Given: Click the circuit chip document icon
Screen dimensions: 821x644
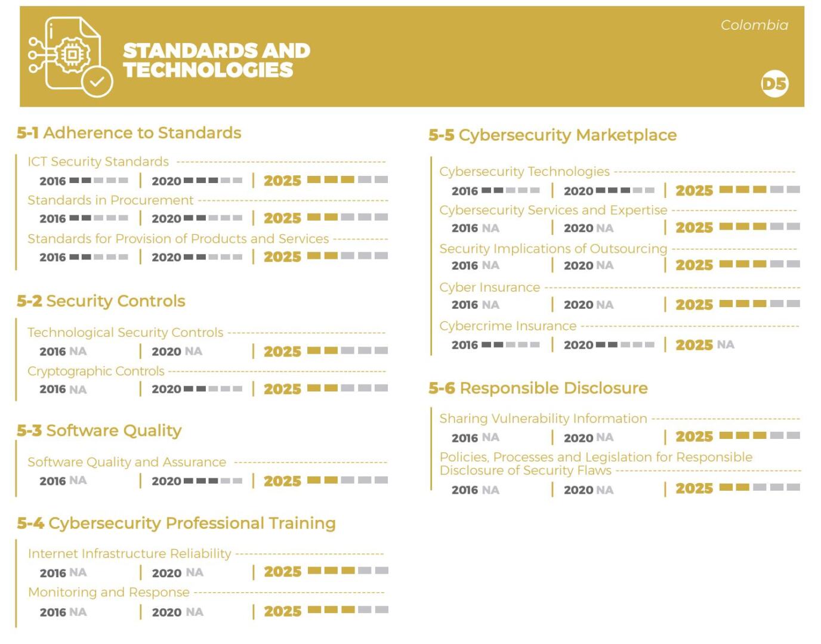Looking at the screenshot, I should coord(67,55).
